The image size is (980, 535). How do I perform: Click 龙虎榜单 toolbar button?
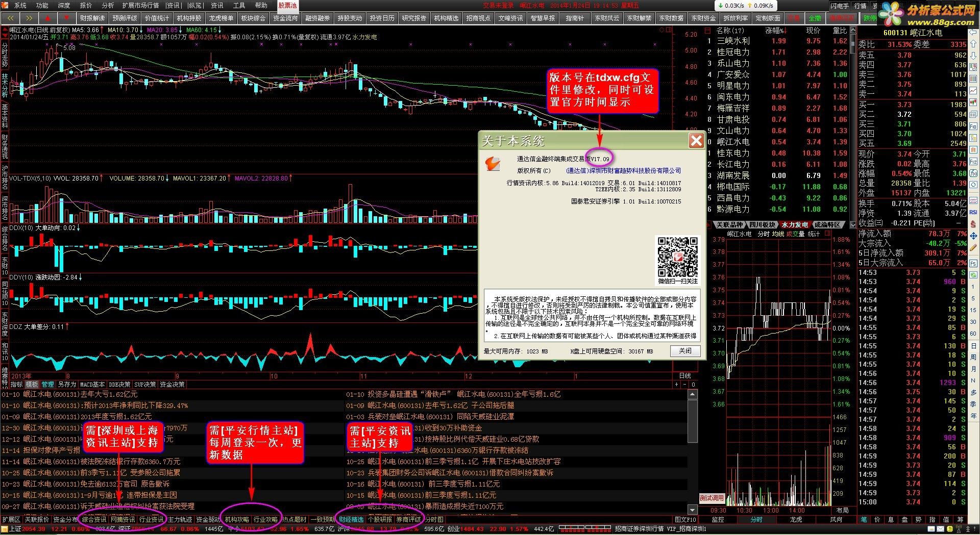pos(221,18)
